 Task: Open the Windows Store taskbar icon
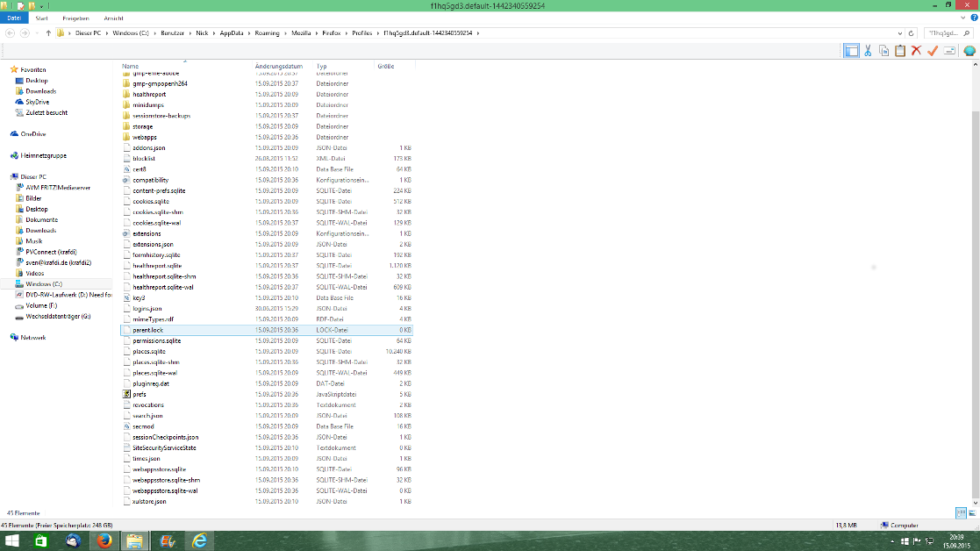[x=40, y=541]
